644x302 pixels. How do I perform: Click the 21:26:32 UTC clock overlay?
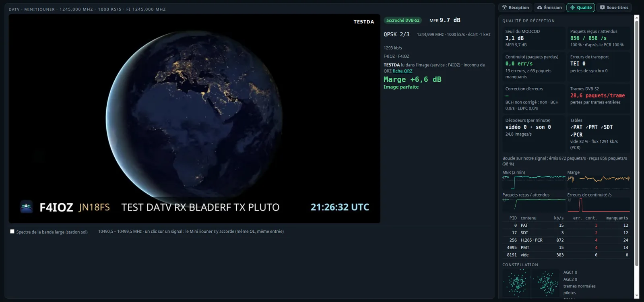(x=340, y=207)
